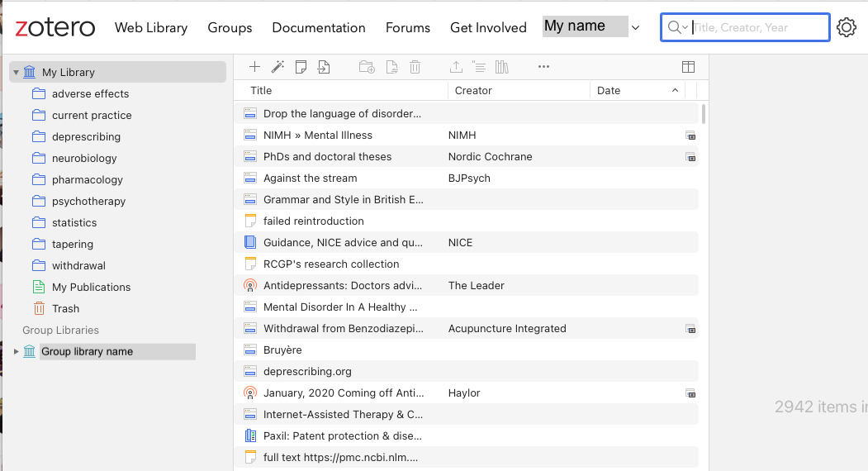
Task: Open attachment icon on PhDs and doctoral theses row
Action: 690,157
